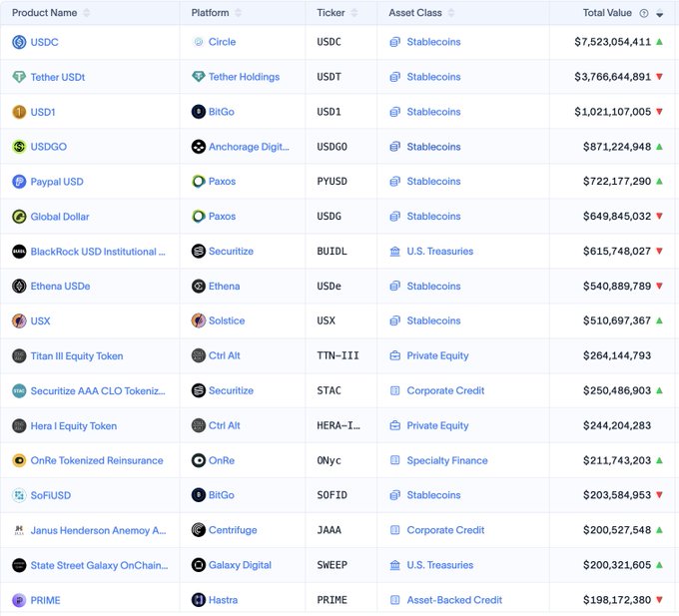
Task: Click the PRIME purple product logo
Action: pyautogui.click(x=19, y=600)
